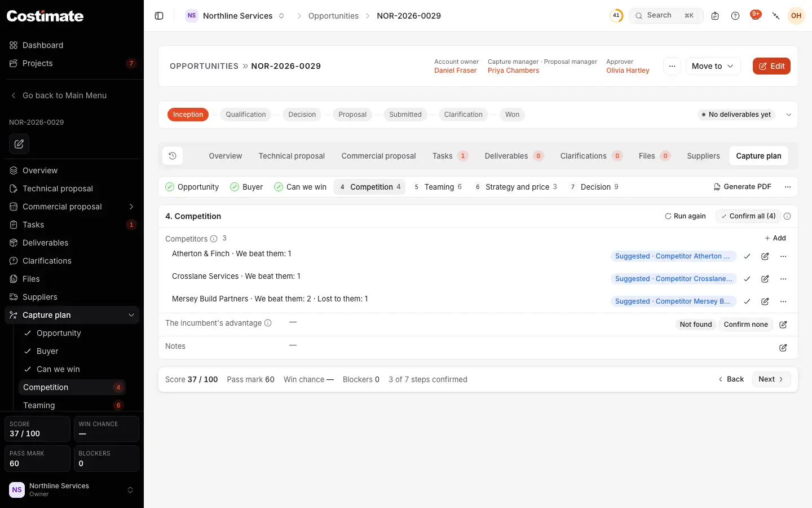The width and height of the screenshot is (812, 508).
Task: Click the red Edit button
Action: pyautogui.click(x=771, y=66)
